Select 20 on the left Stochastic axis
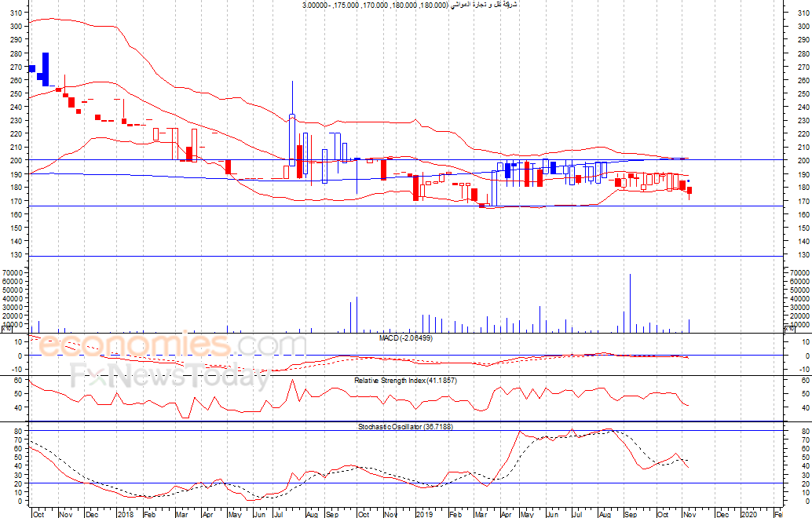 [x=17, y=484]
